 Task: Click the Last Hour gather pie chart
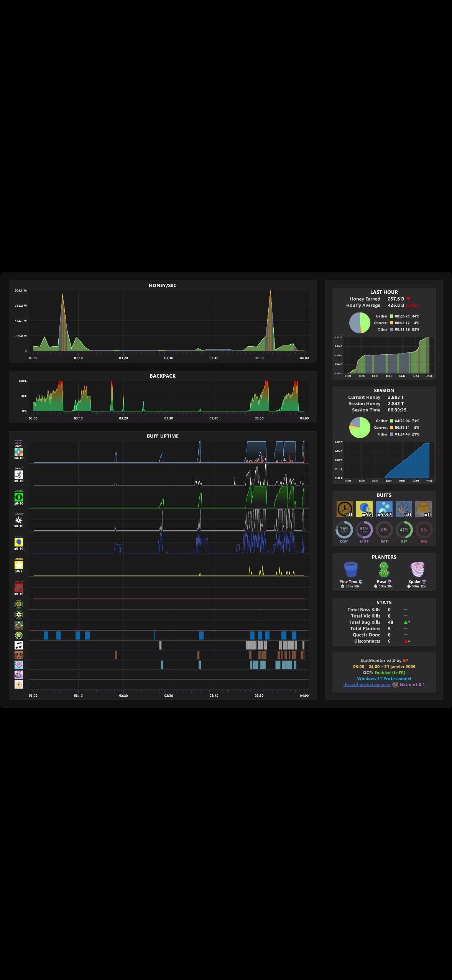(x=360, y=322)
